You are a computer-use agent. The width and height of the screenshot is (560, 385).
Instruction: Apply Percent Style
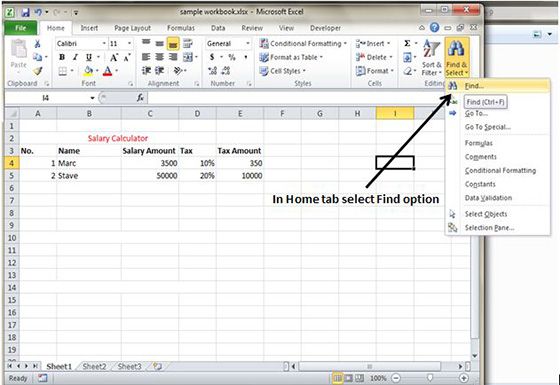(x=232, y=57)
